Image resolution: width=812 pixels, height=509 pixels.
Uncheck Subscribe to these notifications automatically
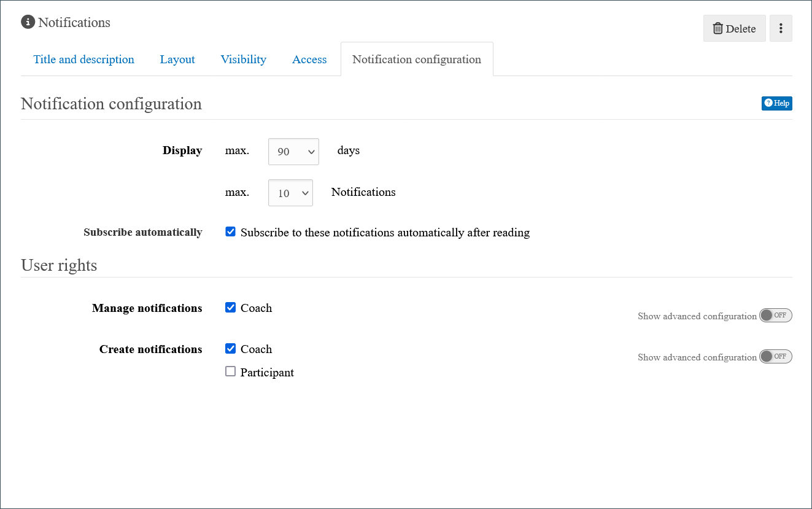(230, 231)
